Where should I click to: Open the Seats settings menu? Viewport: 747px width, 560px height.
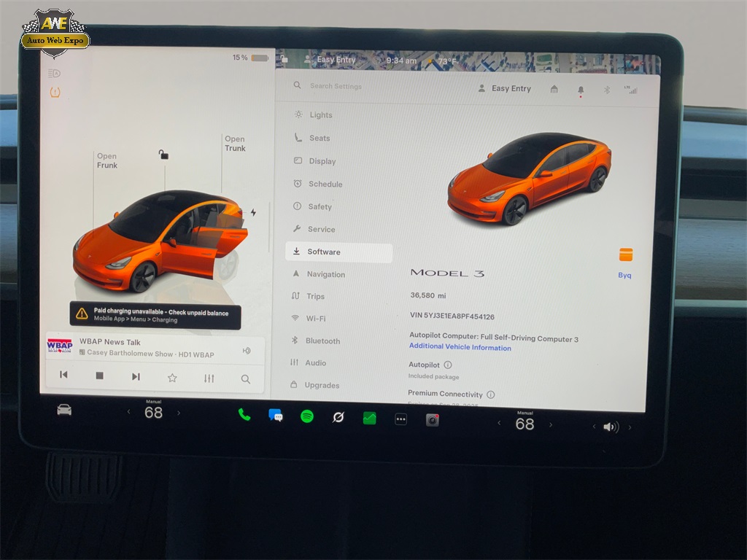pyautogui.click(x=312, y=138)
